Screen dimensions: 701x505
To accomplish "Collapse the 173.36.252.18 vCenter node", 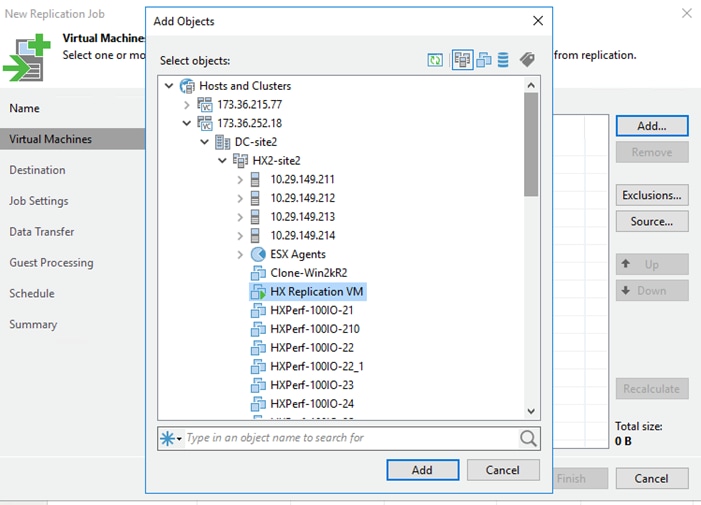I will click(187, 123).
